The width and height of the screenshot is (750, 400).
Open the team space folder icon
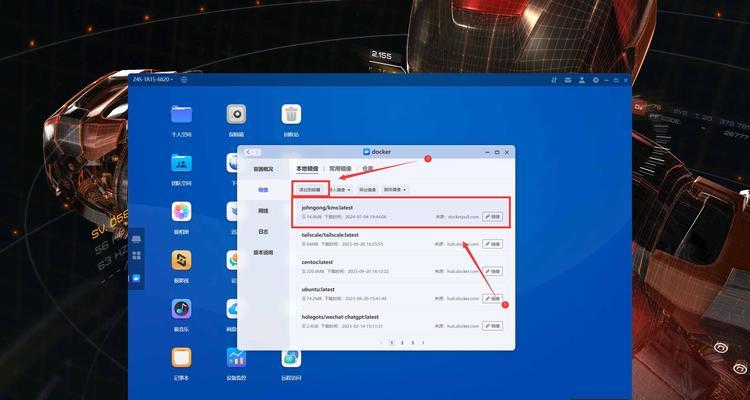click(x=181, y=163)
